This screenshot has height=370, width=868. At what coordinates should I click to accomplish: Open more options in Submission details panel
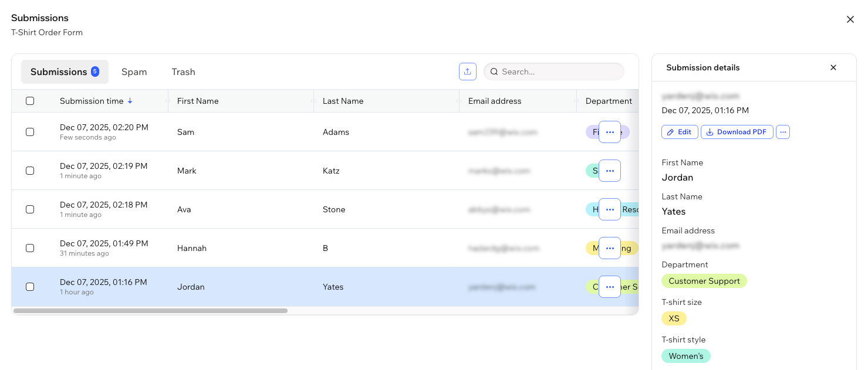(x=783, y=132)
